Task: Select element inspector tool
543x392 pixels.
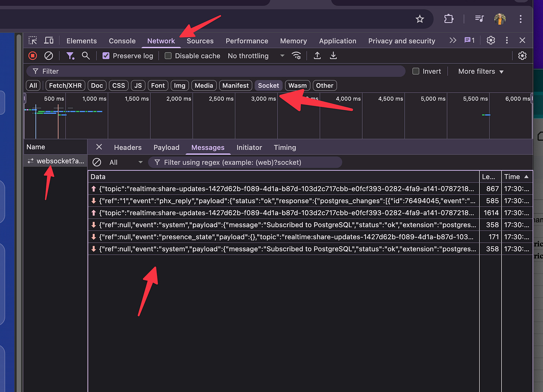Action: point(33,40)
